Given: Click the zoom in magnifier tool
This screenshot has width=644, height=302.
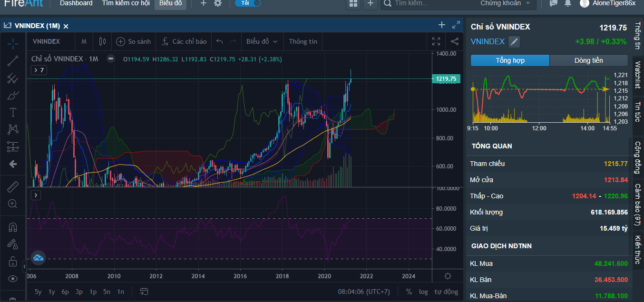Looking at the screenshot, I should point(13,204).
